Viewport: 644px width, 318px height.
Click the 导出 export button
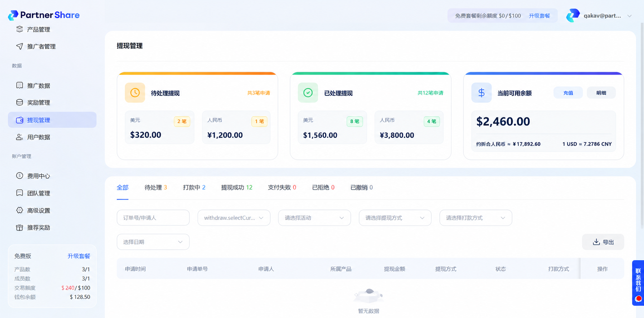pos(603,242)
